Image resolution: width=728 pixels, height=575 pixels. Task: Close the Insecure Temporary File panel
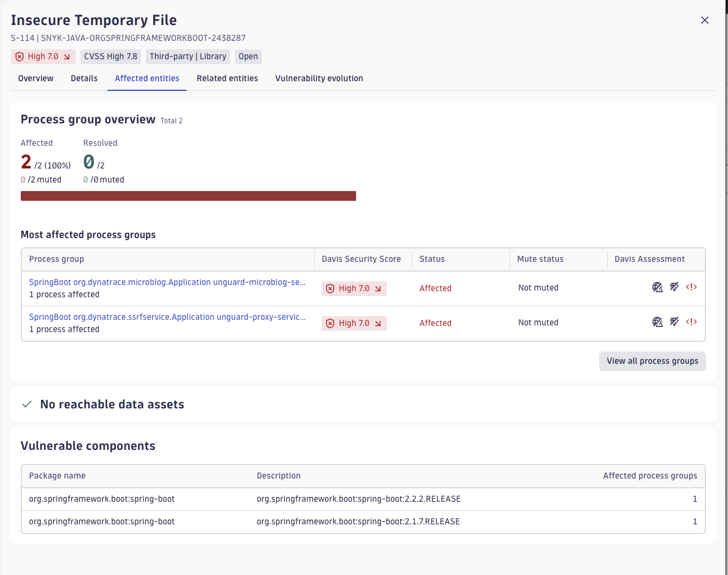click(704, 20)
